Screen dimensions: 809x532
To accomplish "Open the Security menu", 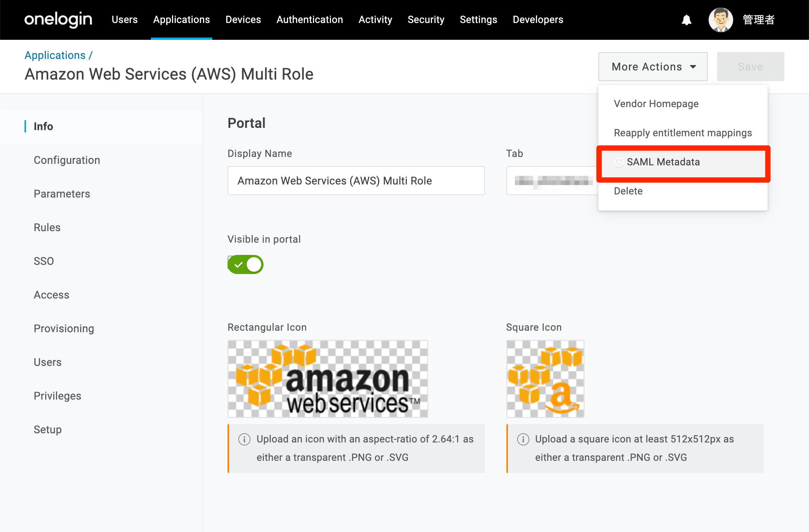I will (x=426, y=20).
